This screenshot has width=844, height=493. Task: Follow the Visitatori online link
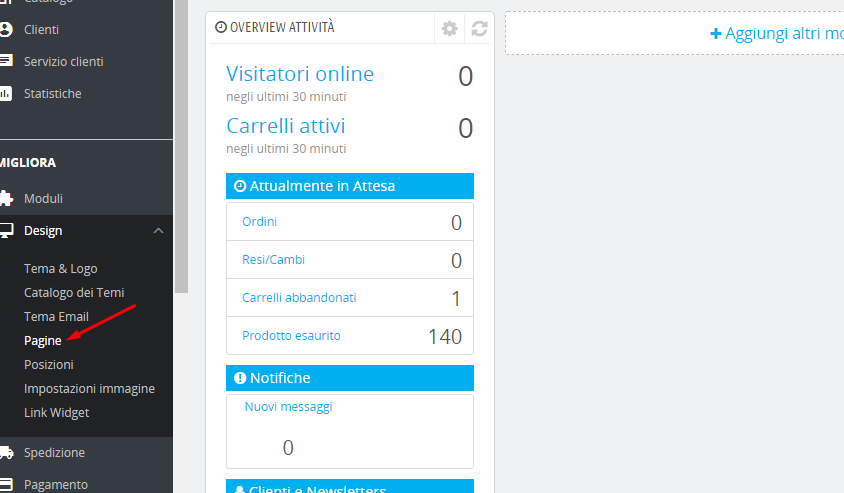[300, 74]
